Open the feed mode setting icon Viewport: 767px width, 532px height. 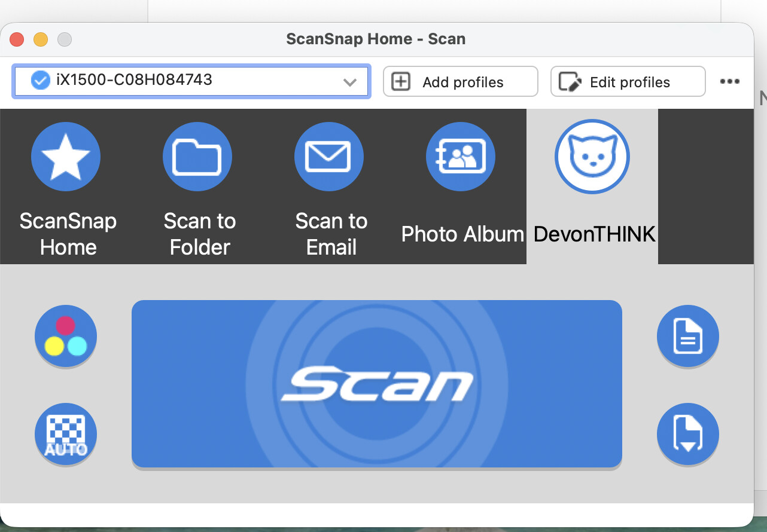click(x=687, y=434)
